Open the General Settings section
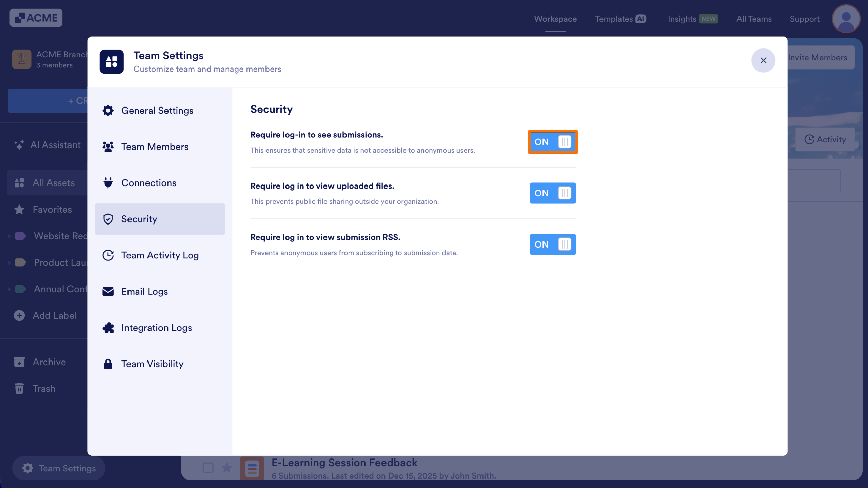 [160, 111]
